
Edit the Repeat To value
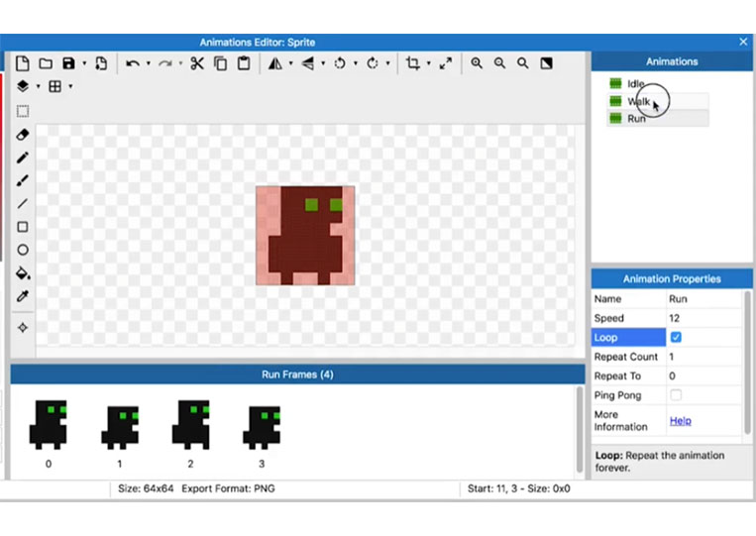point(703,375)
